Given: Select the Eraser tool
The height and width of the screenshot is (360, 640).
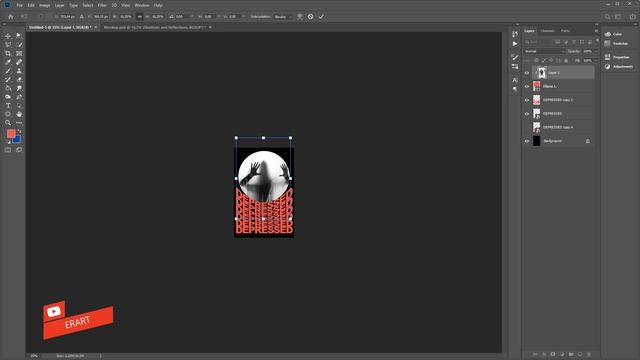Looking at the screenshot, I should [x=19, y=80].
